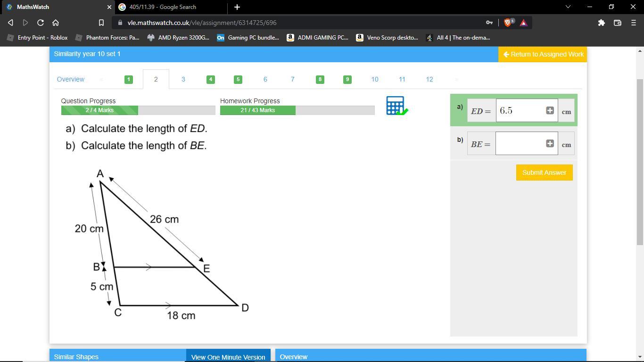This screenshot has width=644, height=362.
Task: Open browser home page icon
Action: (56, 23)
